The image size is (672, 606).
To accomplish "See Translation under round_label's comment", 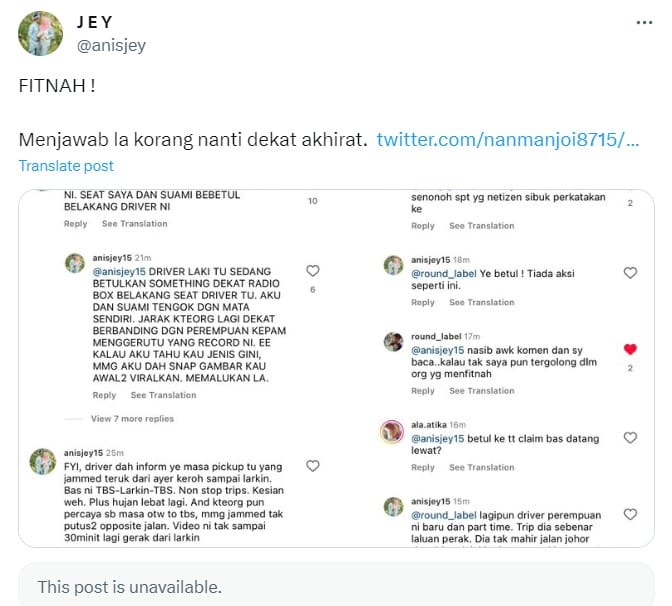I will pyautogui.click(x=481, y=391).
